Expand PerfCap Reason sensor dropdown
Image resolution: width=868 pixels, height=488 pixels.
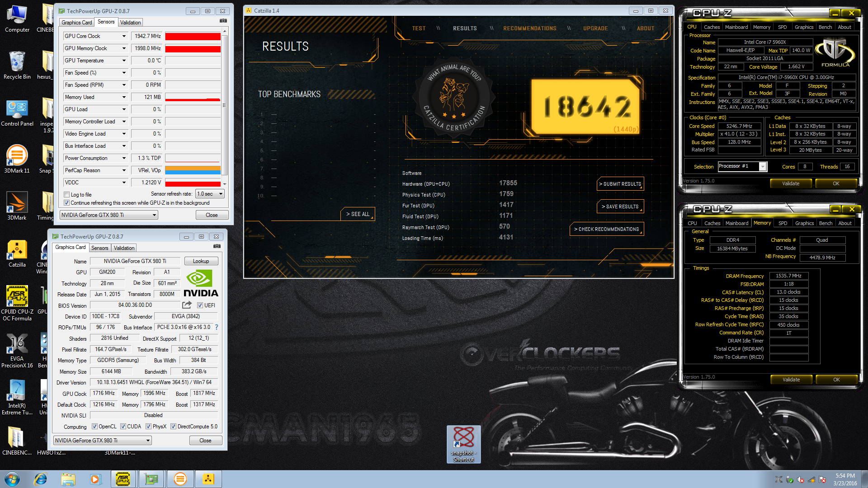click(124, 170)
